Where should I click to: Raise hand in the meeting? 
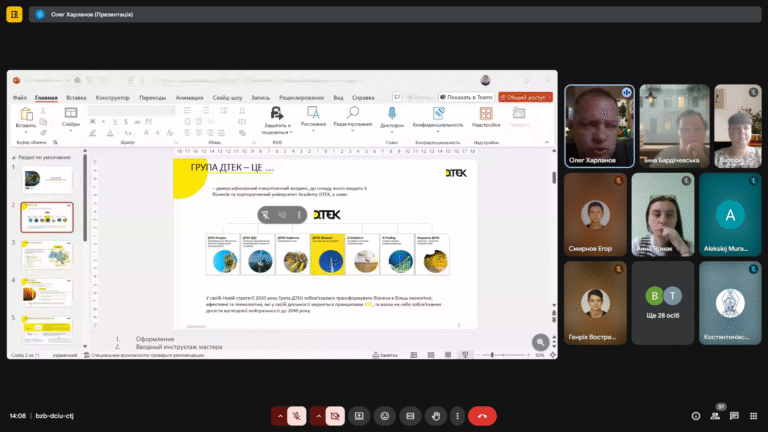(x=435, y=416)
